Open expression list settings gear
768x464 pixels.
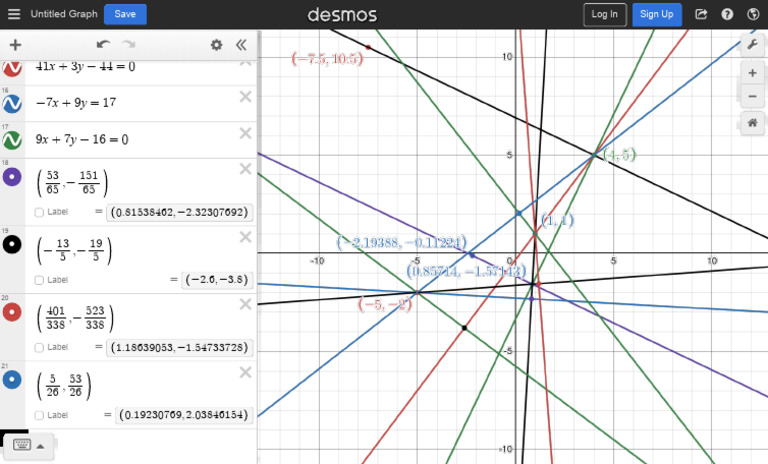pyautogui.click(x=216, y=45)
